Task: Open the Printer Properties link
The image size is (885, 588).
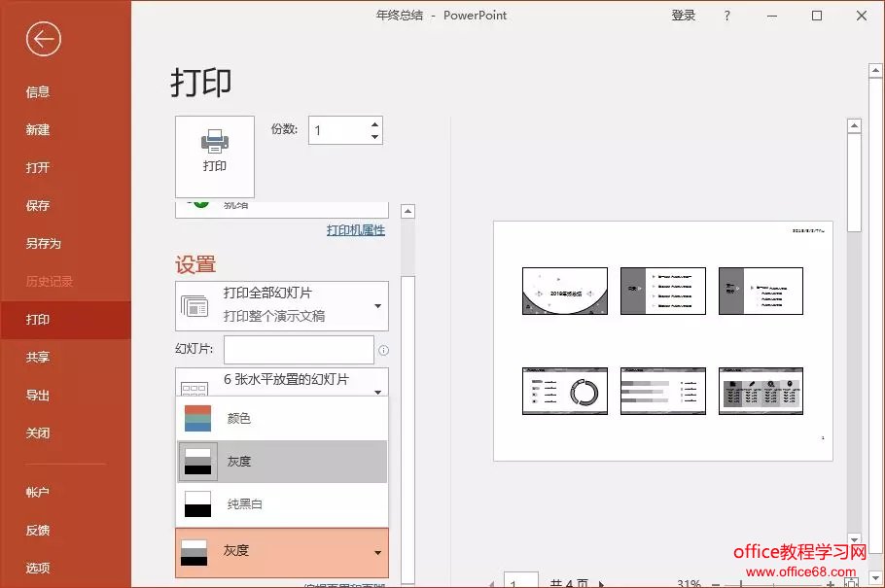Action: pyautogui.click(x=356, y=230)
